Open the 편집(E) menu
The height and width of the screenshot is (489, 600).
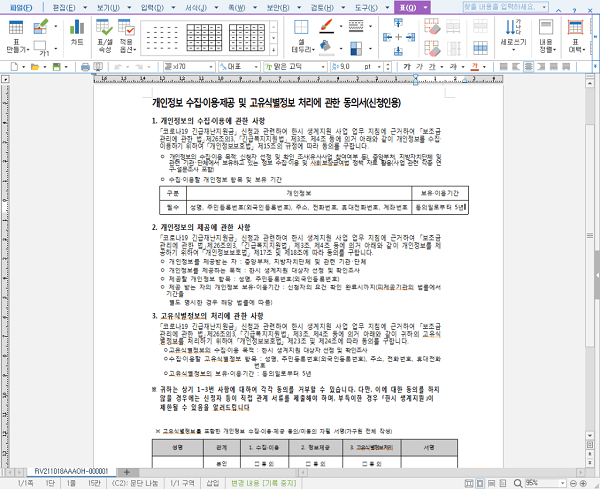point(64,7)
